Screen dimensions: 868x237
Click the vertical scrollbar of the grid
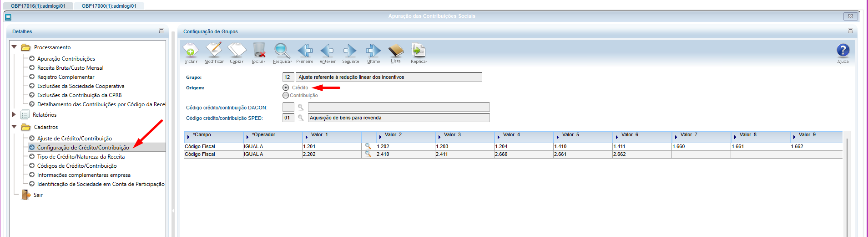click(848, 187)
